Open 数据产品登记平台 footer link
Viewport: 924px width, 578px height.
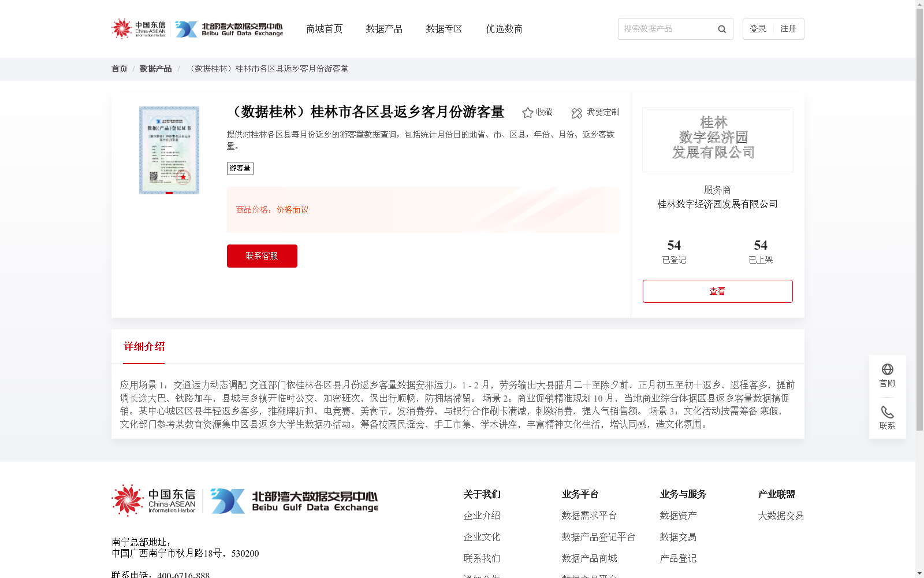click(x=598, y=537)
